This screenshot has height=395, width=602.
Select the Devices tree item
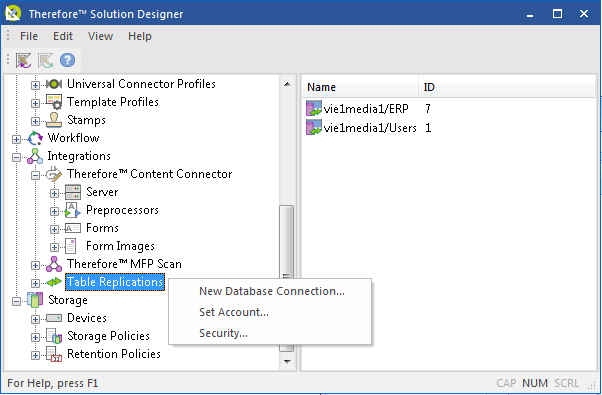[x=87, y=318]
